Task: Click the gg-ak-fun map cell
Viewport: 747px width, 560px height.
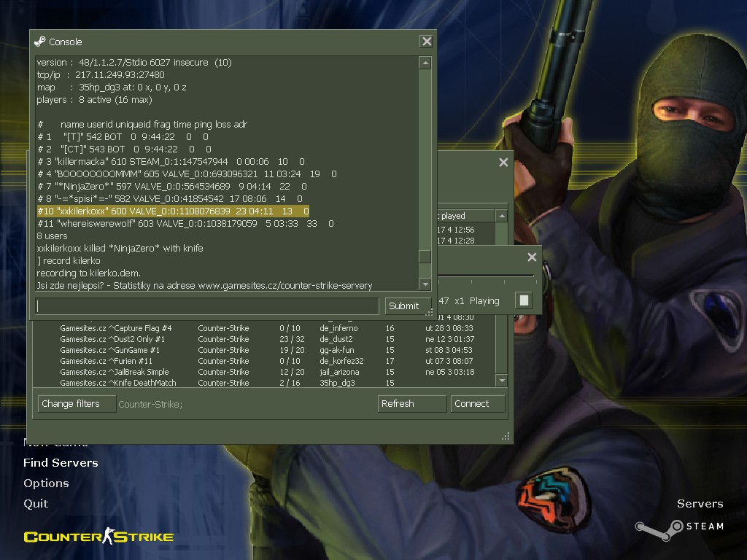Action: tap(337, 350)
